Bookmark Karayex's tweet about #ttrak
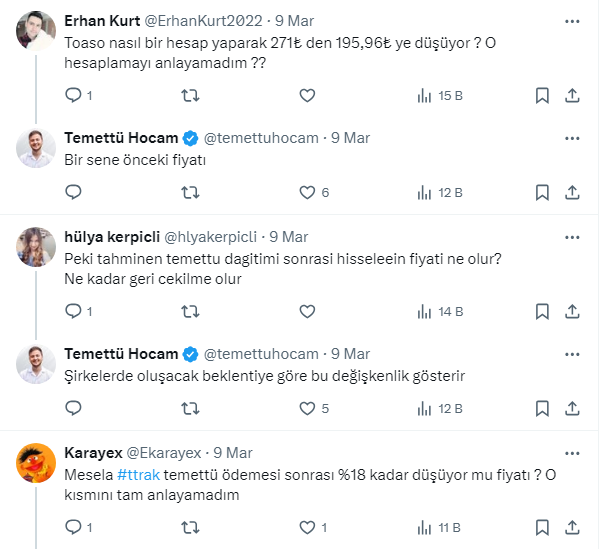Viewport: 602px width, 549px height. tap(541, 526)
